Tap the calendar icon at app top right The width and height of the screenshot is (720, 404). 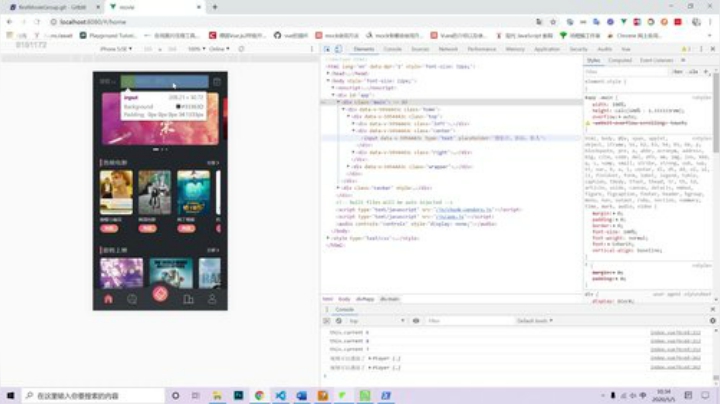tap(217, 82)
